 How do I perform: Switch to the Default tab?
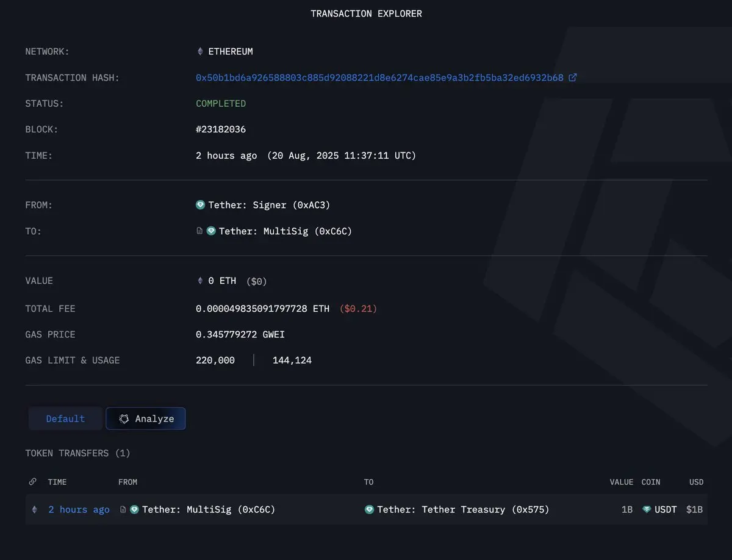(x=65, y=418)
